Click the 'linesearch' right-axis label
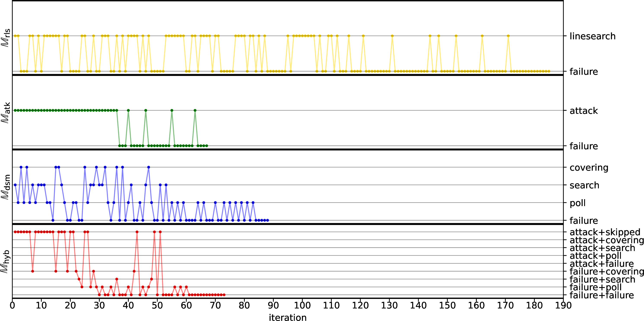 (x=592, y=36)
